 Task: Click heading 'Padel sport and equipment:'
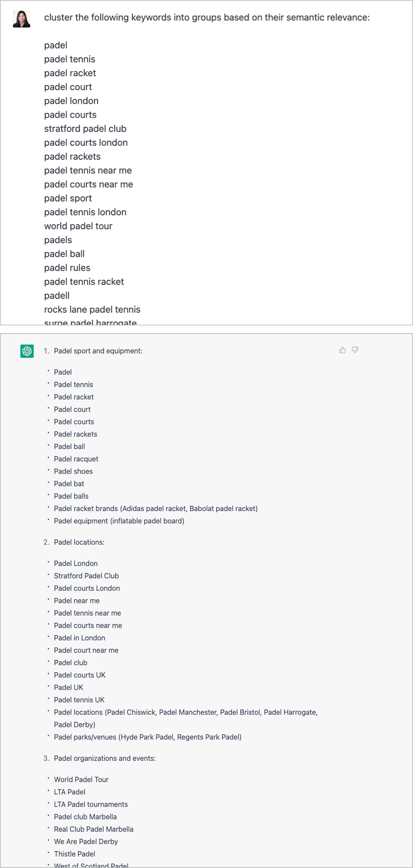coord(98,351)
